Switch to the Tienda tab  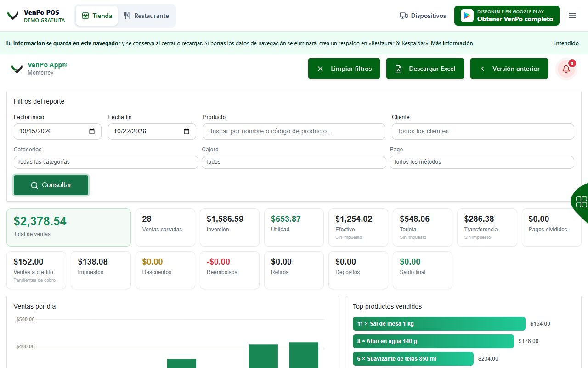(x=97, y=16)
